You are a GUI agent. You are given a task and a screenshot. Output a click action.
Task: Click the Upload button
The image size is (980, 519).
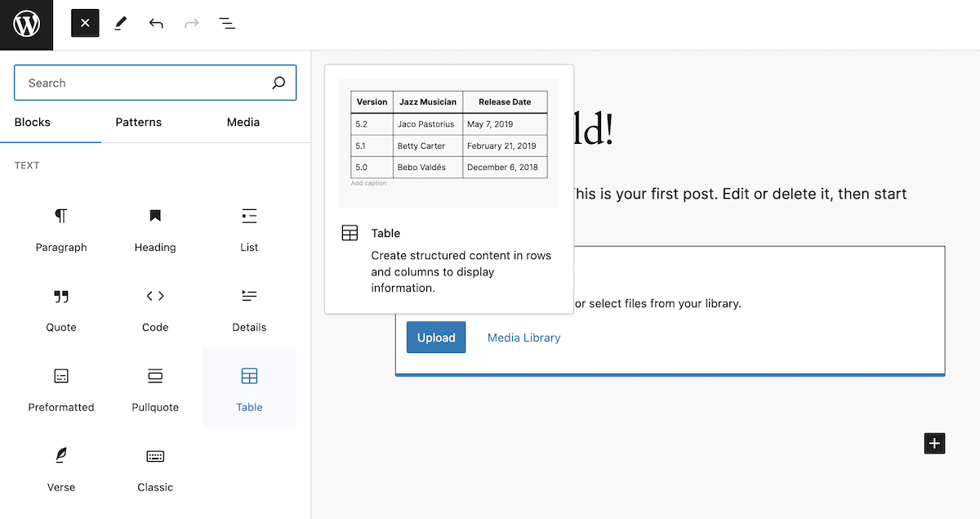436,337
